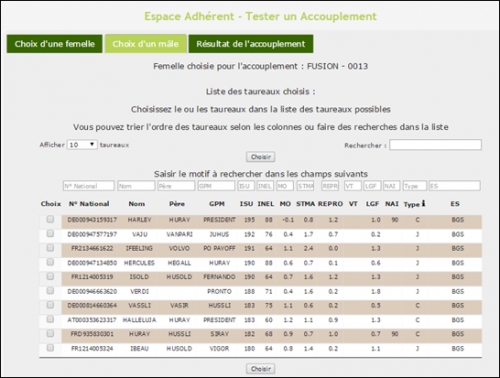Viewport: 500px width, 378px height.
Task: Sort by the GPM column header
Action: [x=217, y=204]
